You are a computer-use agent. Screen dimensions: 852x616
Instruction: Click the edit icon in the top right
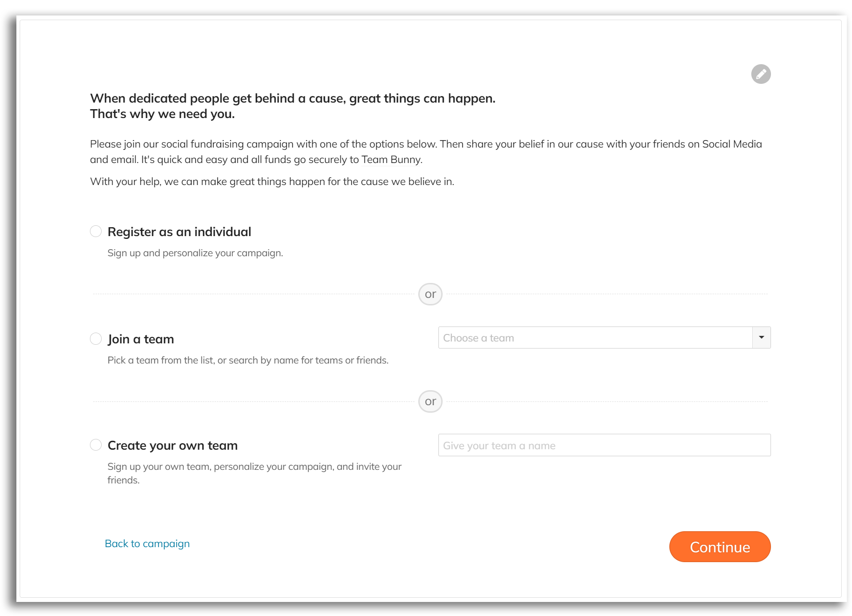click(761, 74)
